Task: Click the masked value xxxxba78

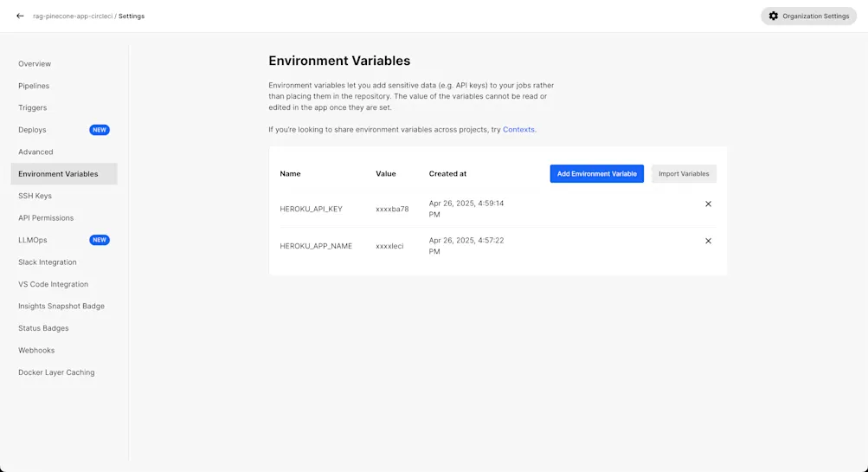Action: [392, 209]
